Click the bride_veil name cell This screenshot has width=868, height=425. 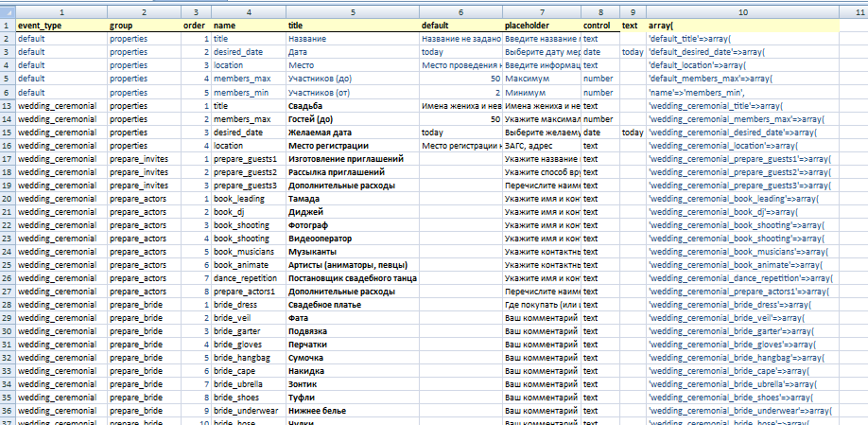click(249, 319)
